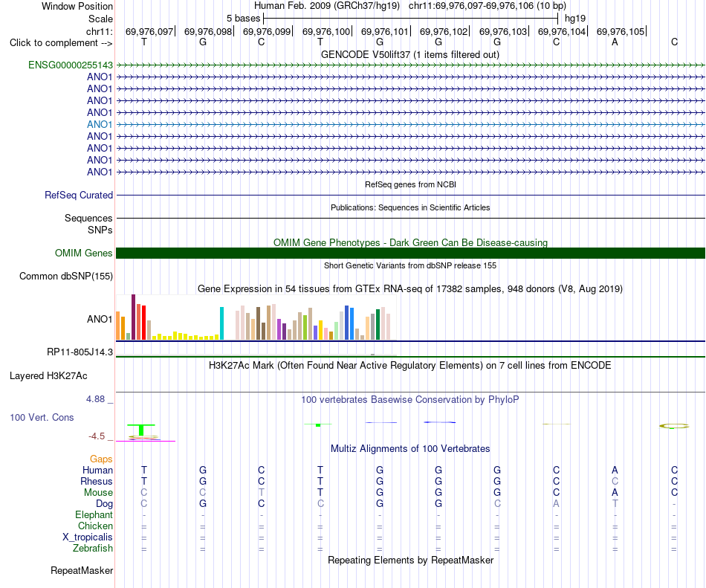Viewport: 706px width, 588px height.
Task: Click 'Multiz Alignments of 100 Vertebrates' title
Action: click(410, 448)
